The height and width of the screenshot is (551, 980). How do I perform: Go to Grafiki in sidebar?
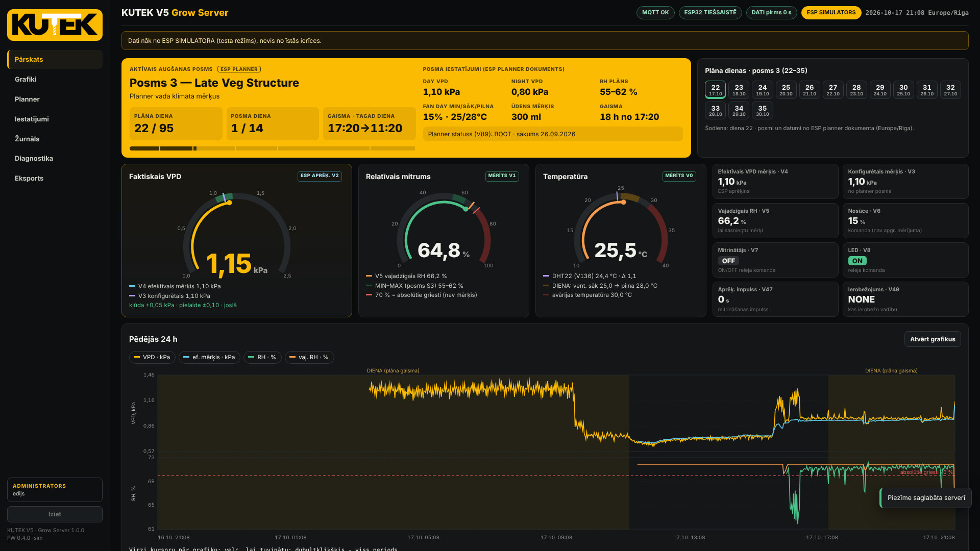[55, 80]
